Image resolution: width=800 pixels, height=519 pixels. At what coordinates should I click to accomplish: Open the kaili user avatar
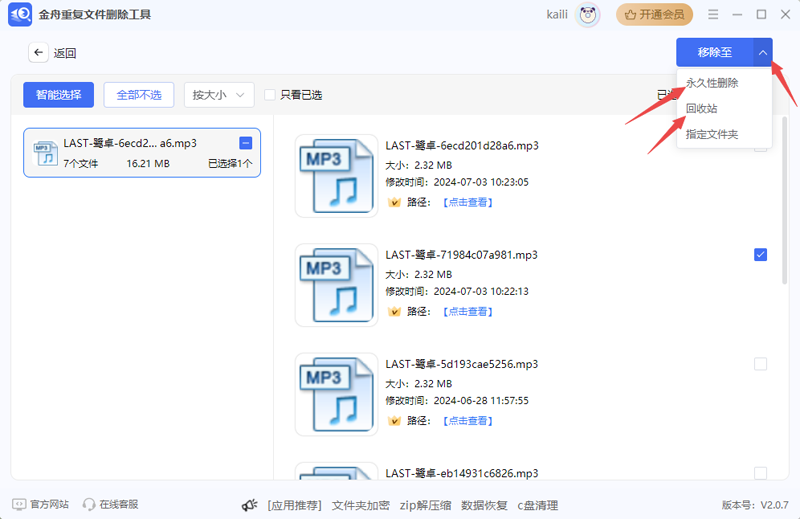point(587,15)
